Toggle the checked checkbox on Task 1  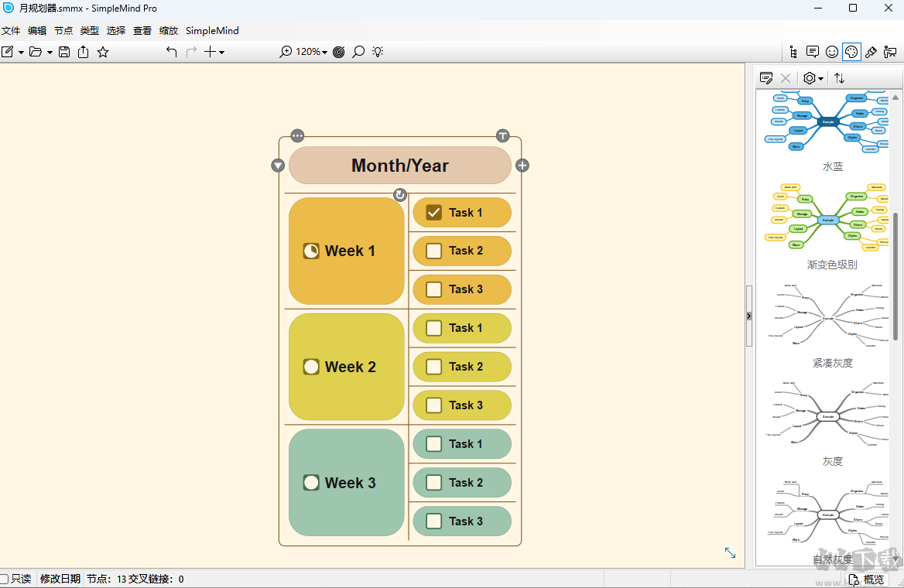coord(433,212)
